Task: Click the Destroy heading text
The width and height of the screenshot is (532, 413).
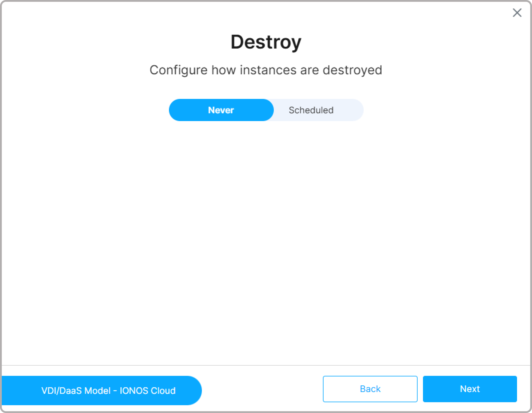Action: tap(266, 42)
